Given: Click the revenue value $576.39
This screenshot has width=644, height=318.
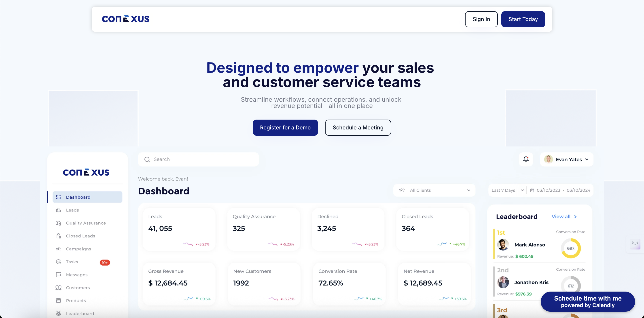Looking at the screenshot, I should point(523,294).
